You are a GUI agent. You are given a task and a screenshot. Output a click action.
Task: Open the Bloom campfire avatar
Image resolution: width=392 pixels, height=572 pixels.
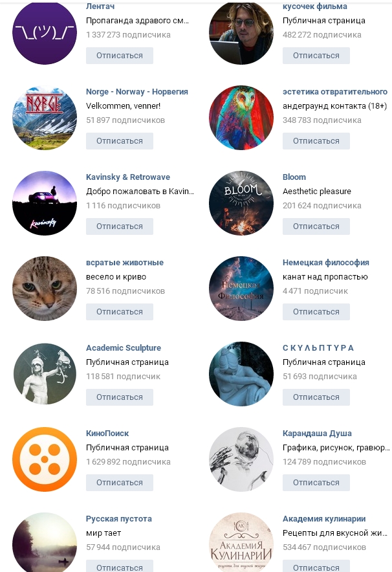241,203
